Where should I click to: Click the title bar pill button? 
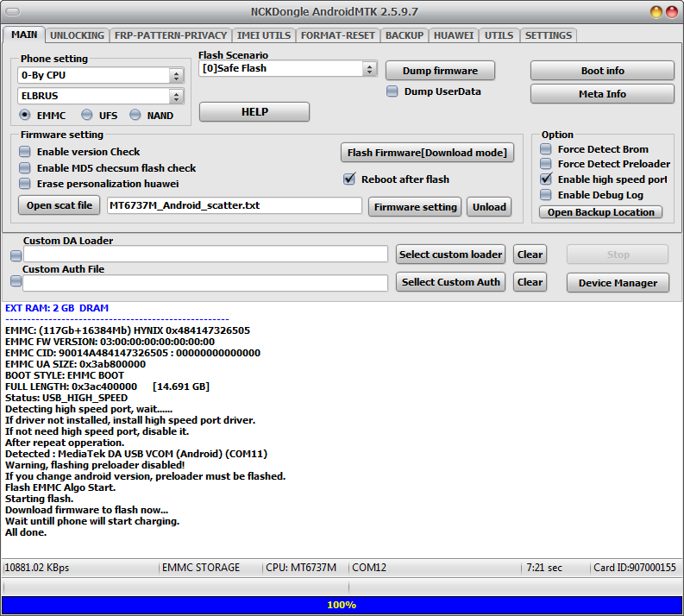[12, 12]
